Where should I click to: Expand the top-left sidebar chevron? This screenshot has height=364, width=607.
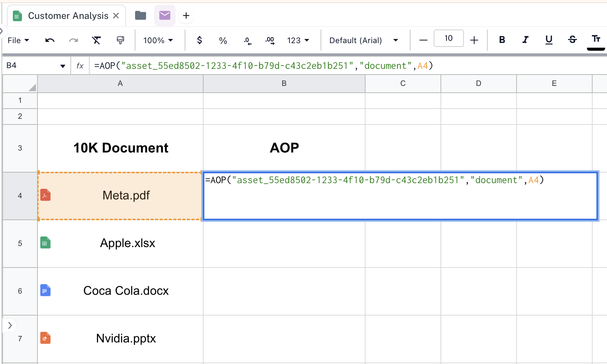2,31
